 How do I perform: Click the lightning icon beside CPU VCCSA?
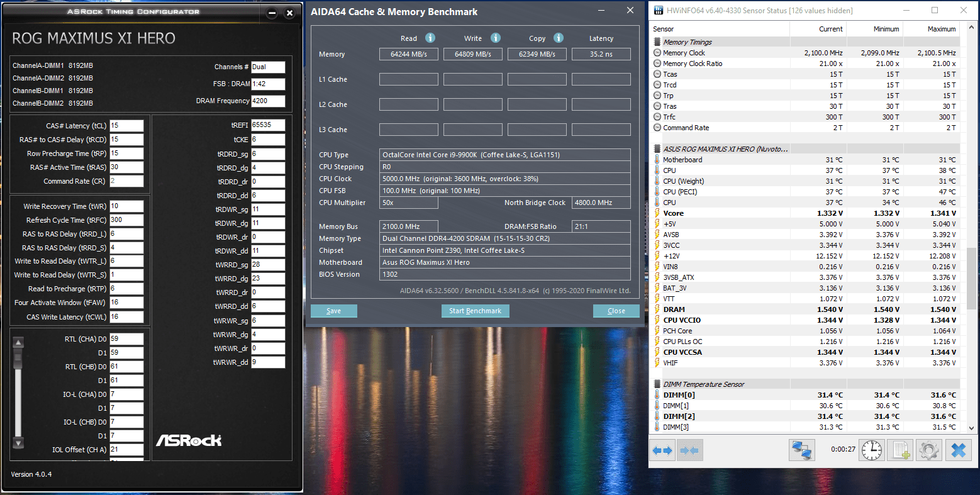[657, 352]
